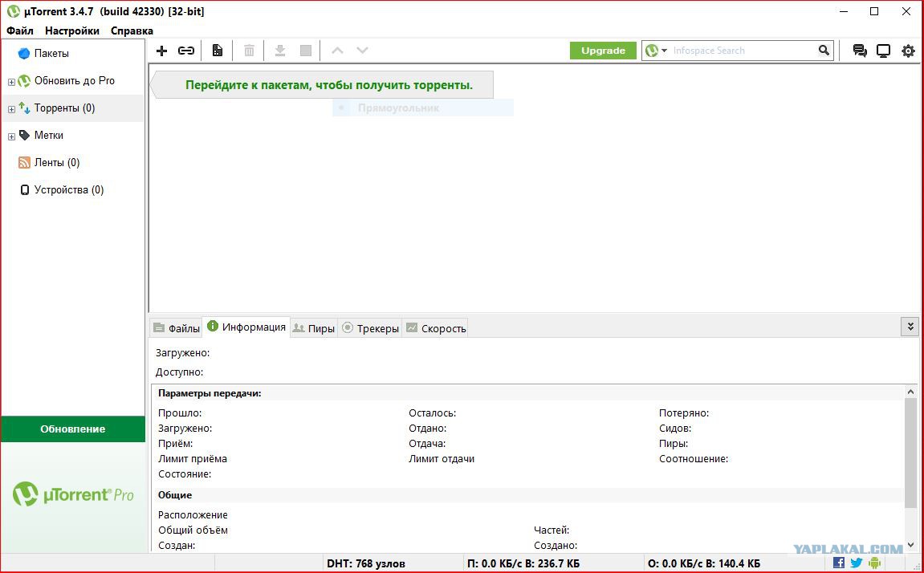Screen dimensions: 924x573
Task: Open the chat bubbles icon in toolbar
Action: [860, 51]
